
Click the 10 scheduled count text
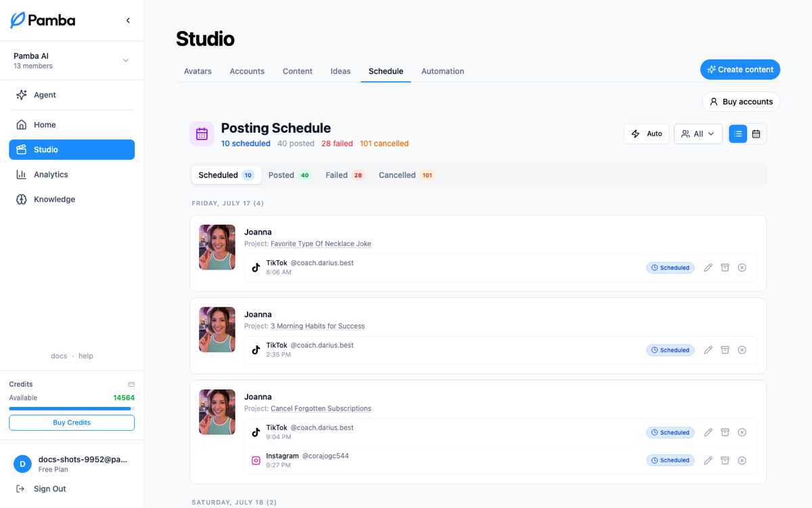point(246,144)
